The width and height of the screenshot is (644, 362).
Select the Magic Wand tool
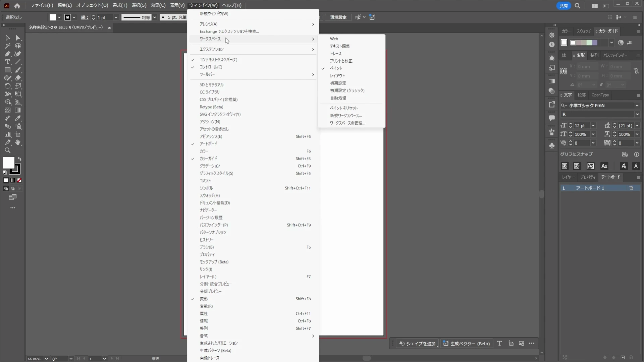(7, 46)
